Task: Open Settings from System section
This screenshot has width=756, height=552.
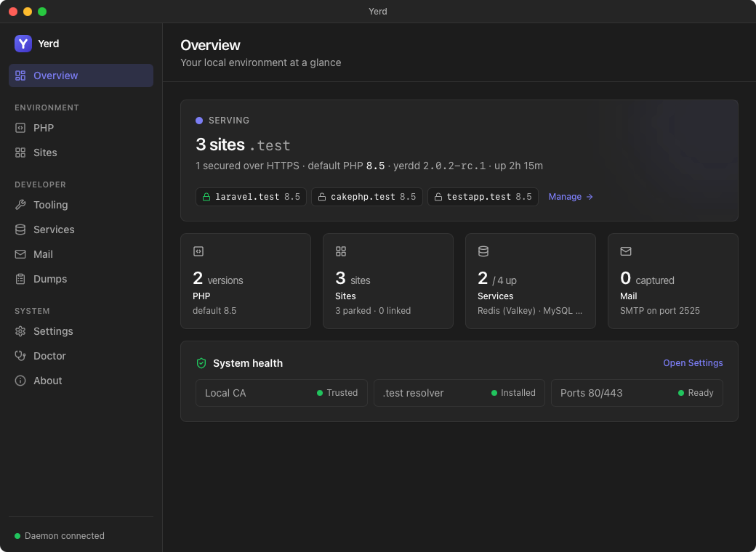Action: 81,331
